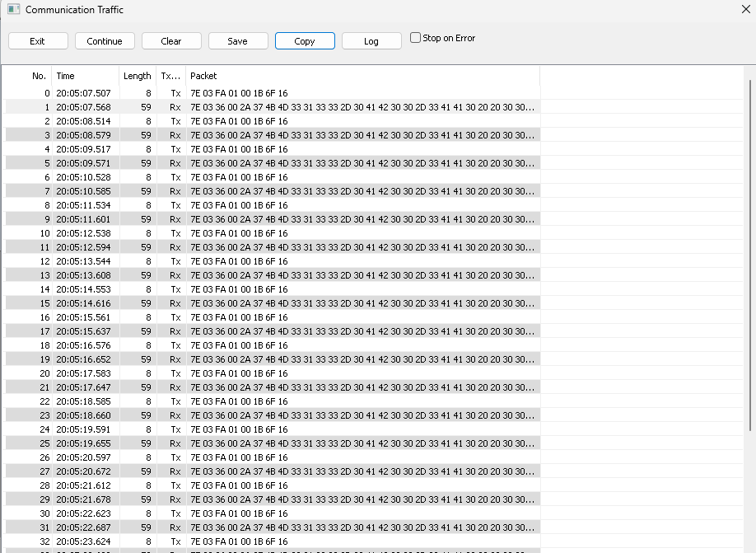756x553 pixels.
Task: Click the Exit button
Action: 38,41
